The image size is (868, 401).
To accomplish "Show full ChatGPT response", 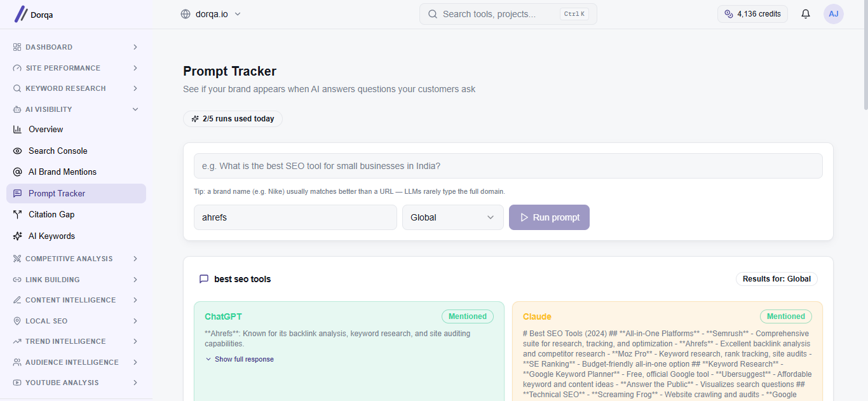I will click(x=240, y=359).
